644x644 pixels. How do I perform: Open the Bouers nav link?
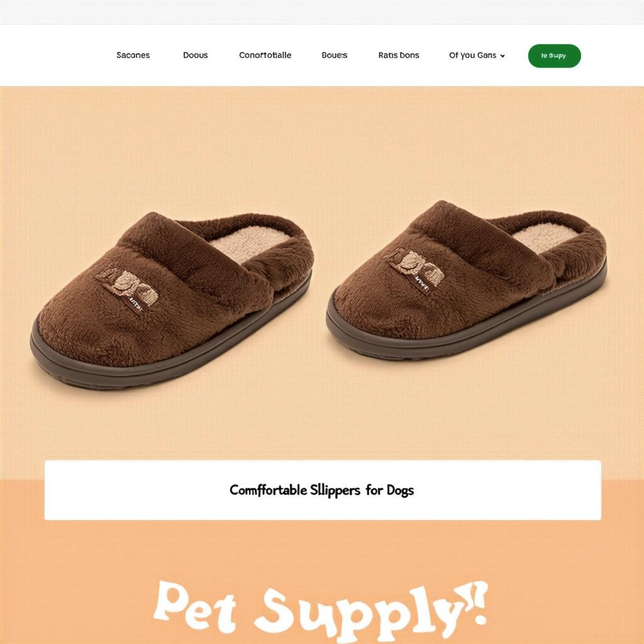pos(335,55)
